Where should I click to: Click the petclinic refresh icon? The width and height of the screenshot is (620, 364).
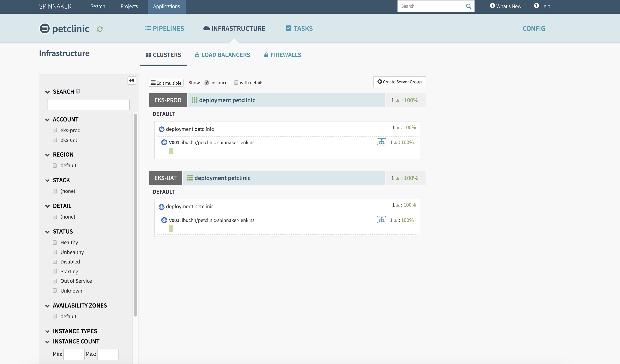click(x=100, y=29)
